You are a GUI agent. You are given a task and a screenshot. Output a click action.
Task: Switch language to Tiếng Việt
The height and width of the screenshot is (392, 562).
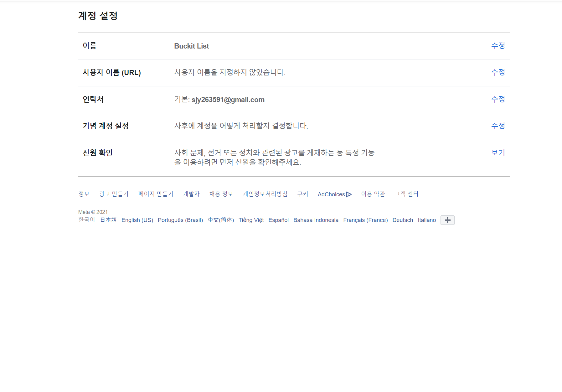(x=251, y=220)
